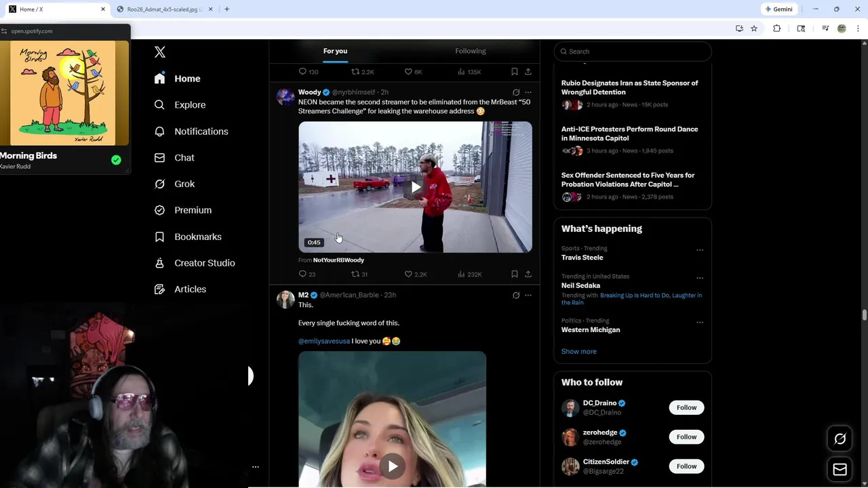
Task: Like the top post with 6K likes
Action: tap(408, 72)
